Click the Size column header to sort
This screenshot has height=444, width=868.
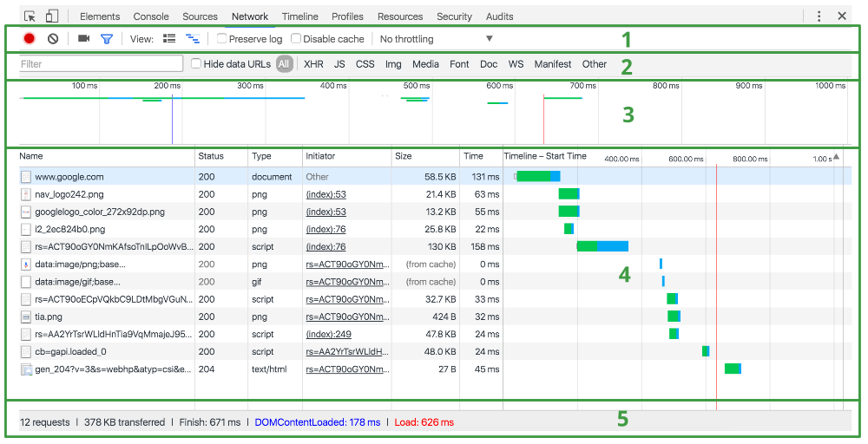click(404, 157)
